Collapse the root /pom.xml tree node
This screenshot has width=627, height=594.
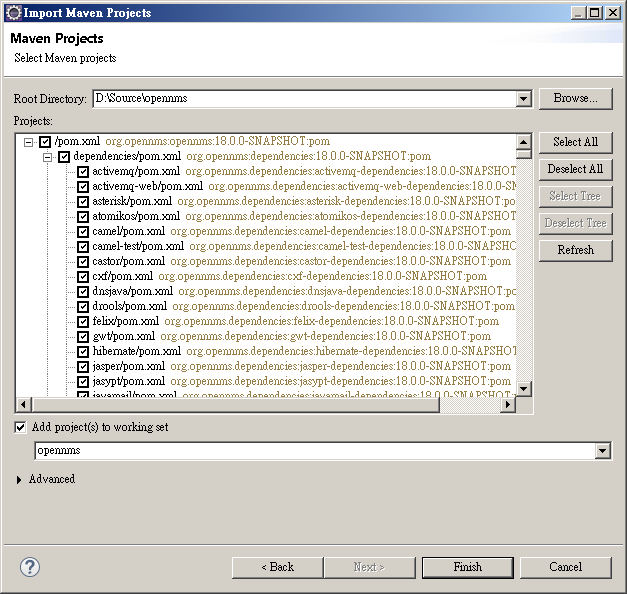coord(28,142)
